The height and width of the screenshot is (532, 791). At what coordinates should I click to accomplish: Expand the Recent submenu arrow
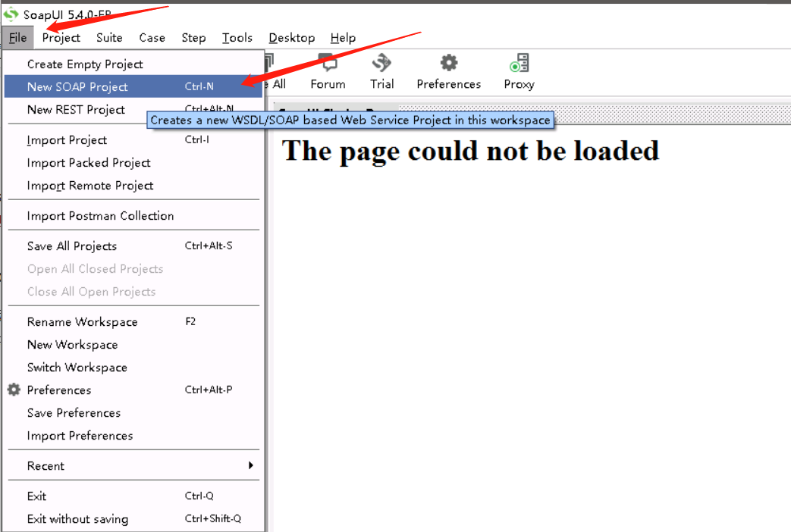click(x=251, y=465)
